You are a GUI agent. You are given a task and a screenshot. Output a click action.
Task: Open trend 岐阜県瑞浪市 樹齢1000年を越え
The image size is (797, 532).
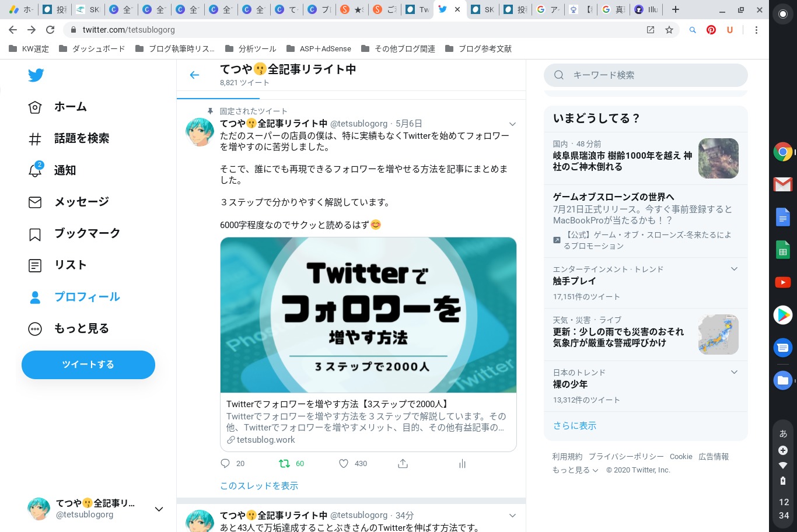coord(623,161)
